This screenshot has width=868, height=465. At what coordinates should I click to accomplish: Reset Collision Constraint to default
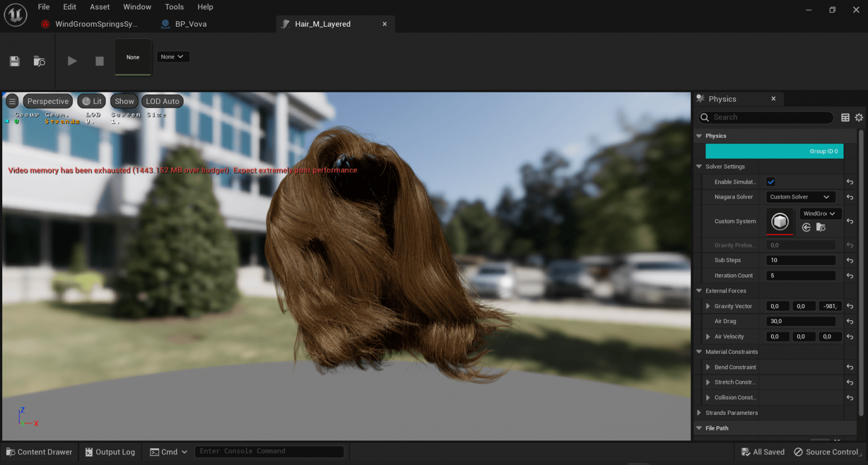[x=850, y=398]
